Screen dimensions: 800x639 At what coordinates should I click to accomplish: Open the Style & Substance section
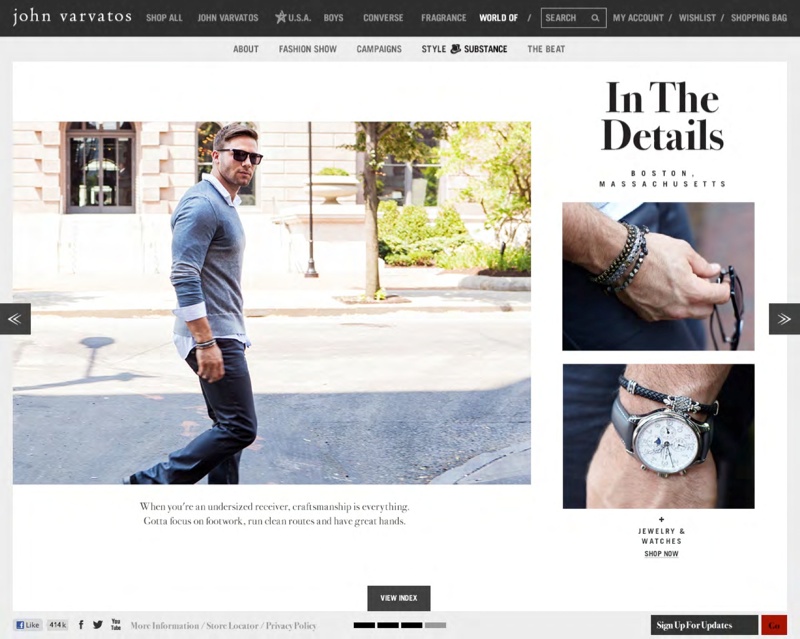click(x=464, y=49)
